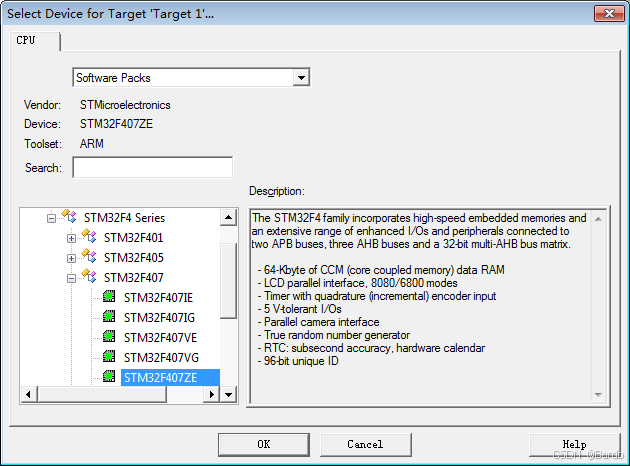This screenshot has height=466, width=630.
Task: Click the Cancel button
Action: tap(366, 444)
